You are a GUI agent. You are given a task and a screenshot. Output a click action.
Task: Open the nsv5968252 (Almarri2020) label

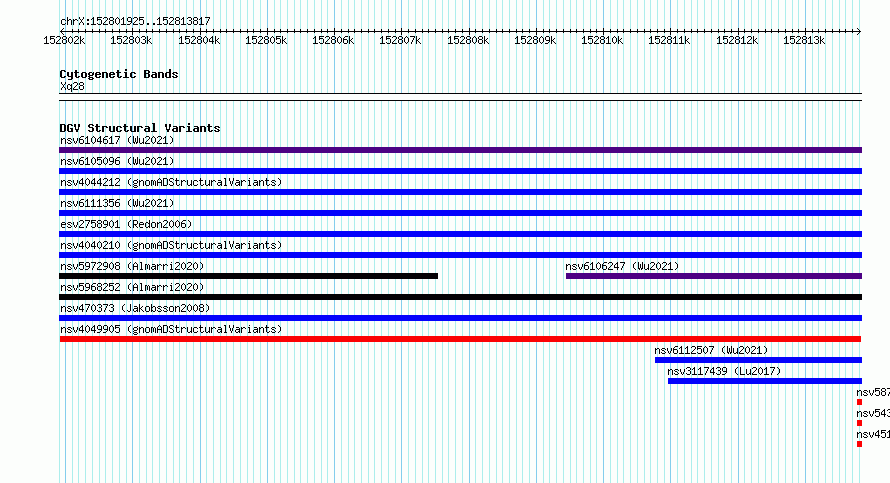pos(132,287)
